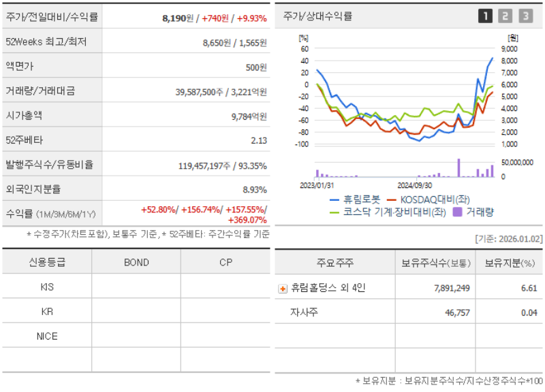
Task: Click the +369.07% one-year return
Action: [x=247, y=220]
